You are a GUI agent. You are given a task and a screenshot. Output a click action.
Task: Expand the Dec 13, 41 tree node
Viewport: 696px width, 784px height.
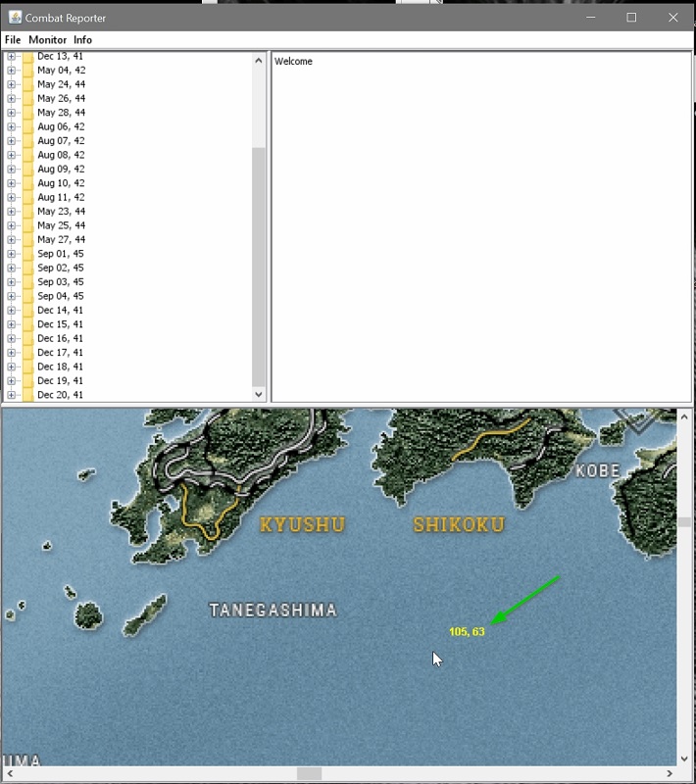coord(11,56)
